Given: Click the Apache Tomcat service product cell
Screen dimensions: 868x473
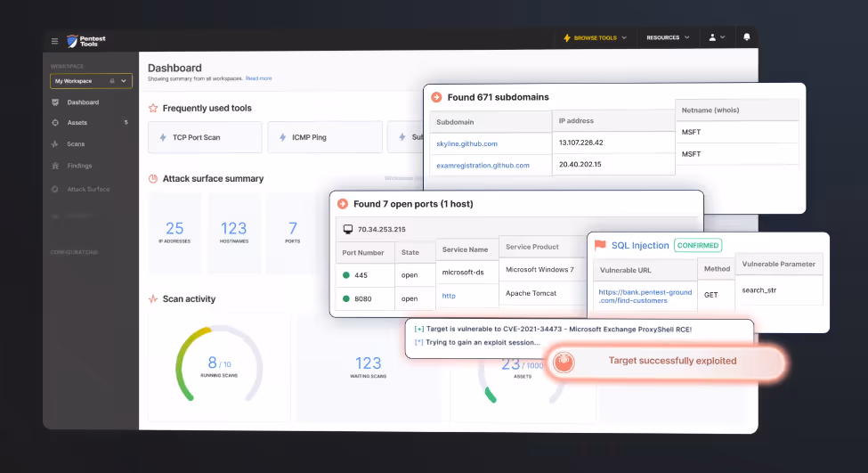Looking at the screenshot, I should tap(543, 293).
